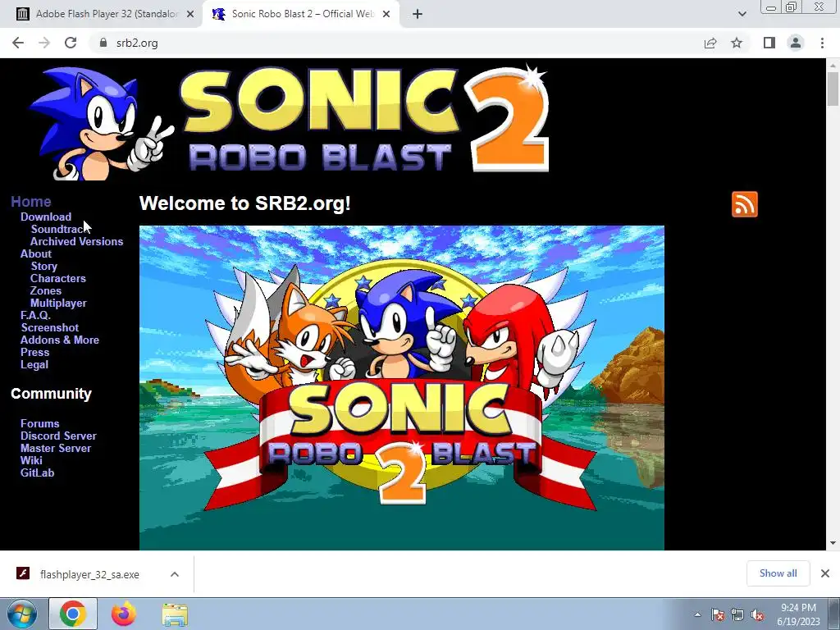This screenshot has width=840, height=630.
Task: Click the muted volume tray icon
Action: click(757, 614)
